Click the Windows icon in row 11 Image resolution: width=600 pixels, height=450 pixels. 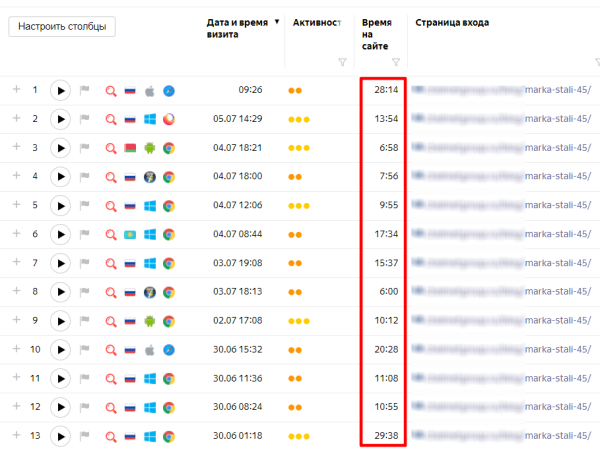(150, 379)
